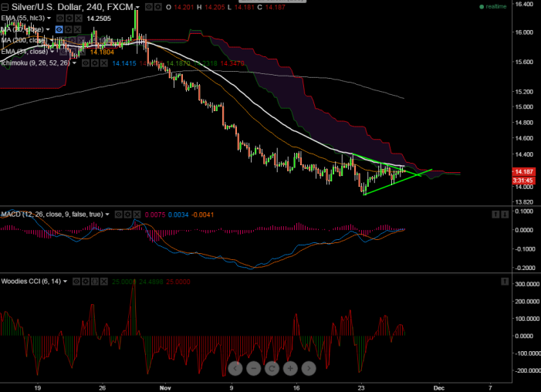Toggle visibility of Silver/U.S. Dollar main series
Viewport: 541px width, 392px height.
[148, 7]
